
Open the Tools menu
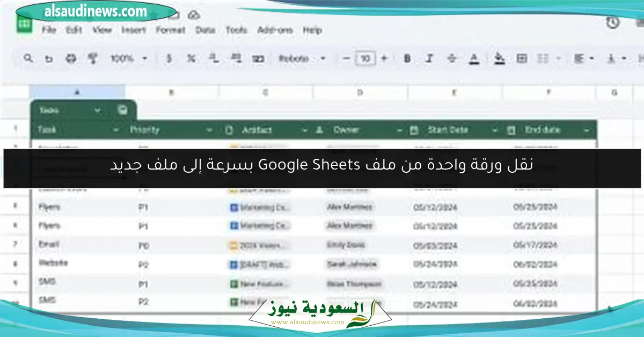(236, 30)
